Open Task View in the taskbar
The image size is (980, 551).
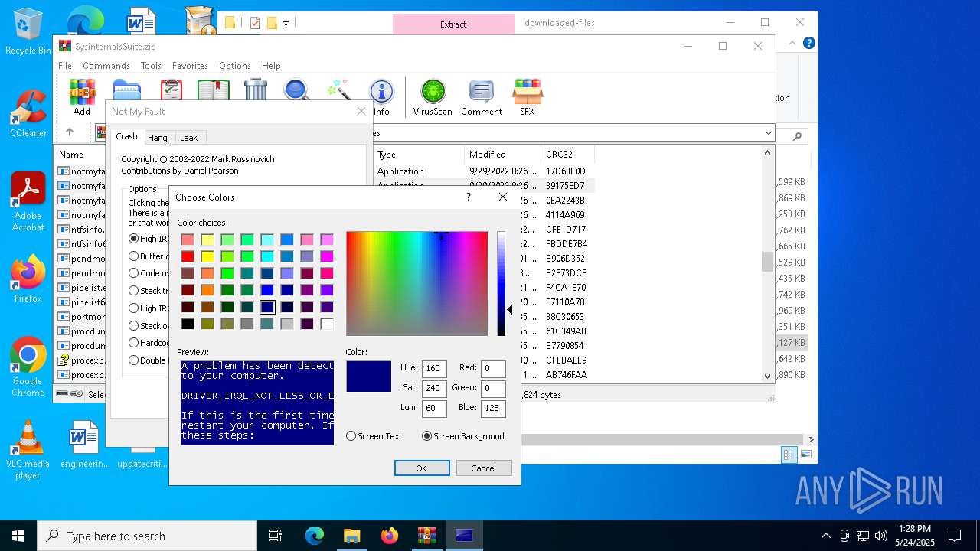276,536
